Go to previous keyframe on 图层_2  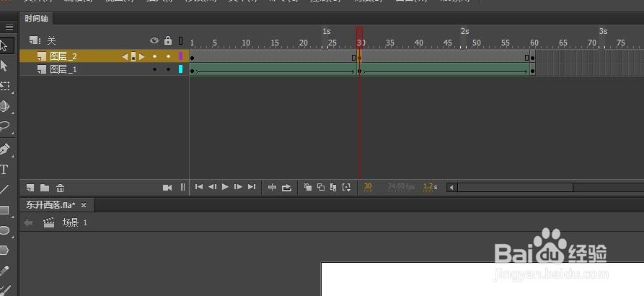click(125, 57)
